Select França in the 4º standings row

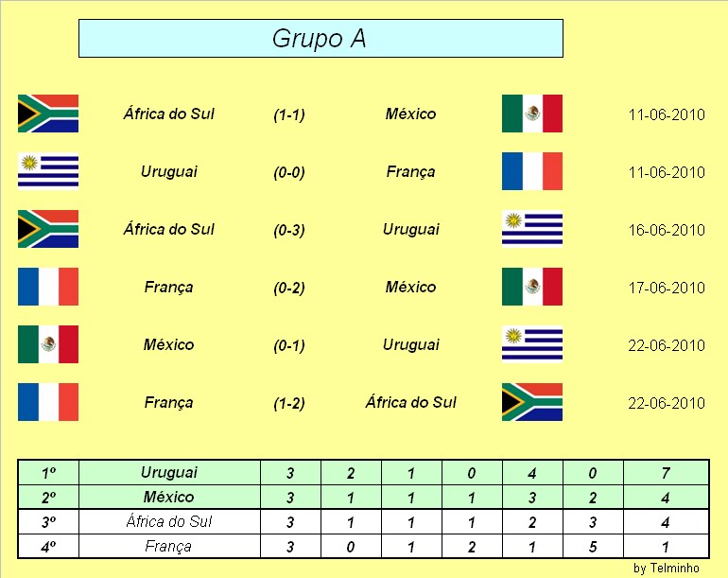(x=169, y=546)
